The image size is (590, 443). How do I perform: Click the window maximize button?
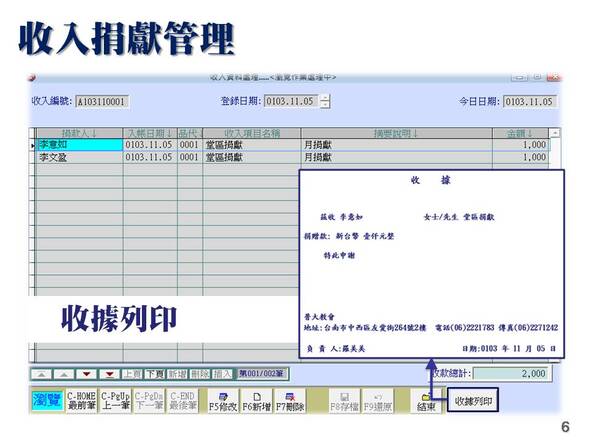(x=537, y=77)
